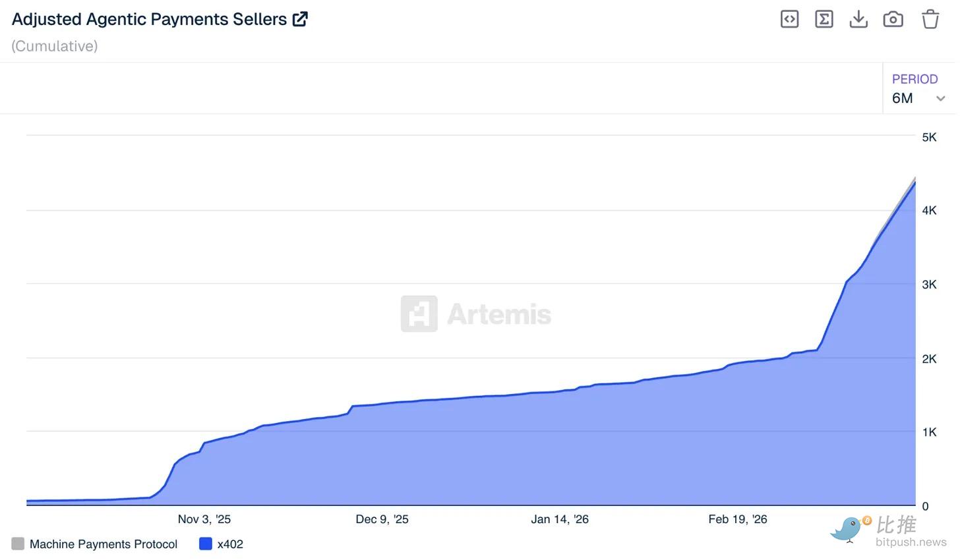Visit the bitpush.news text link

coord(911,542)
